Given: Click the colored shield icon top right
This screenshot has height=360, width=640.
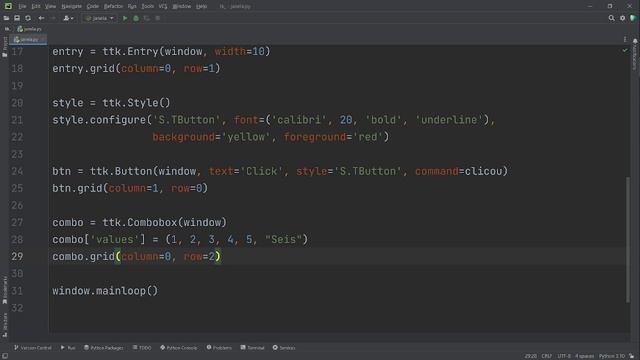Looking at the screenshot, I should click(633, 18).
